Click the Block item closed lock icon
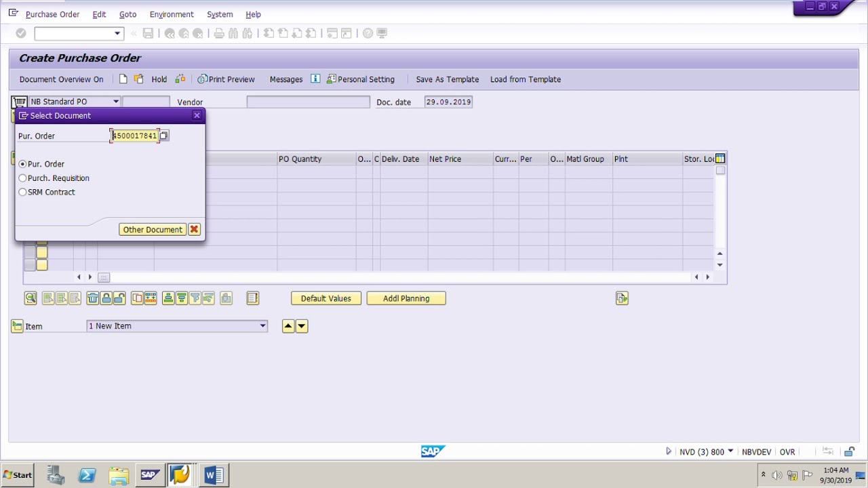The height and width of the screenshot is (488, 868). click(x=106, y=298)
